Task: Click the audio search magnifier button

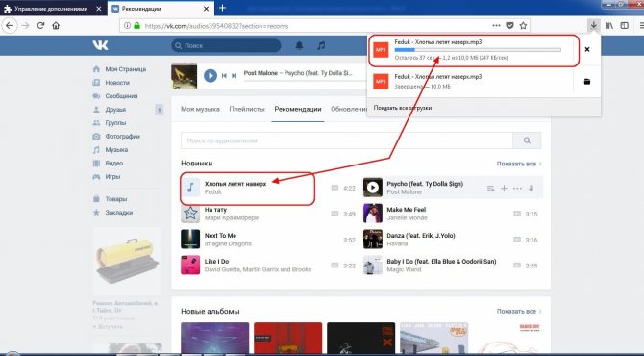Action: 527,140
